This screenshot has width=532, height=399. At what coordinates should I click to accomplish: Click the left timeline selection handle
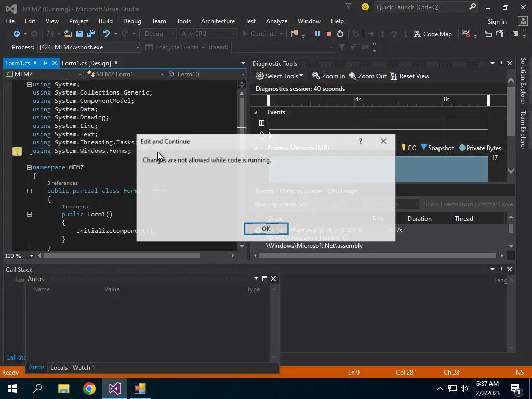pyautogui.click(x=269, y=100)
